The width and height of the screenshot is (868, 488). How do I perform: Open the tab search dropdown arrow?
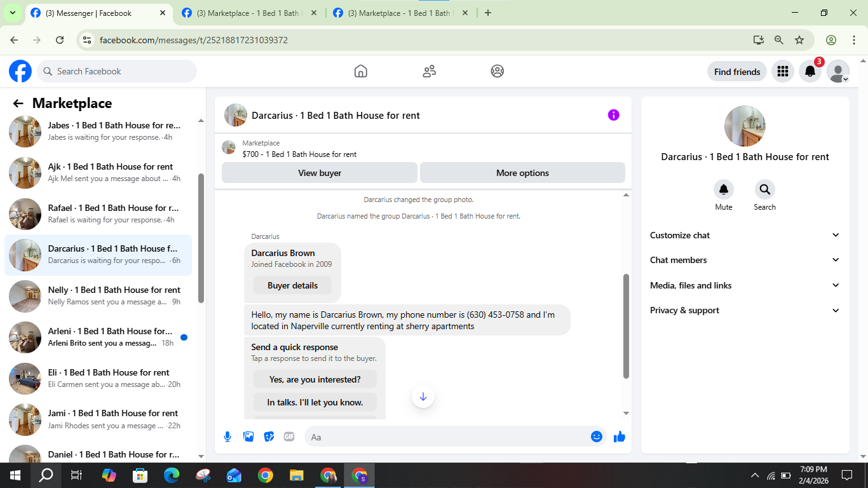(x=12, y=13)
